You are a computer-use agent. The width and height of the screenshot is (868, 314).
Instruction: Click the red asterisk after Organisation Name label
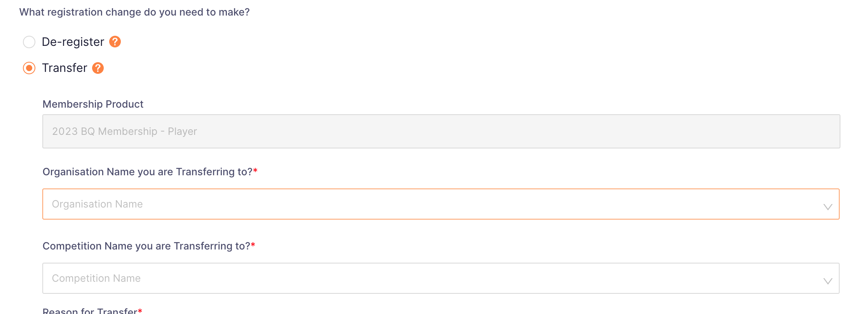[x=255, y=171]
